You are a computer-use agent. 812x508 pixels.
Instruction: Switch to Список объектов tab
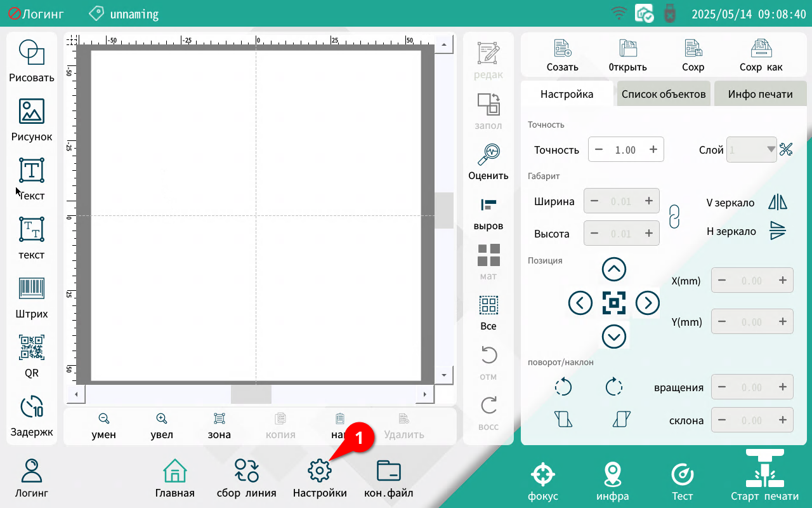click(664, 94)
